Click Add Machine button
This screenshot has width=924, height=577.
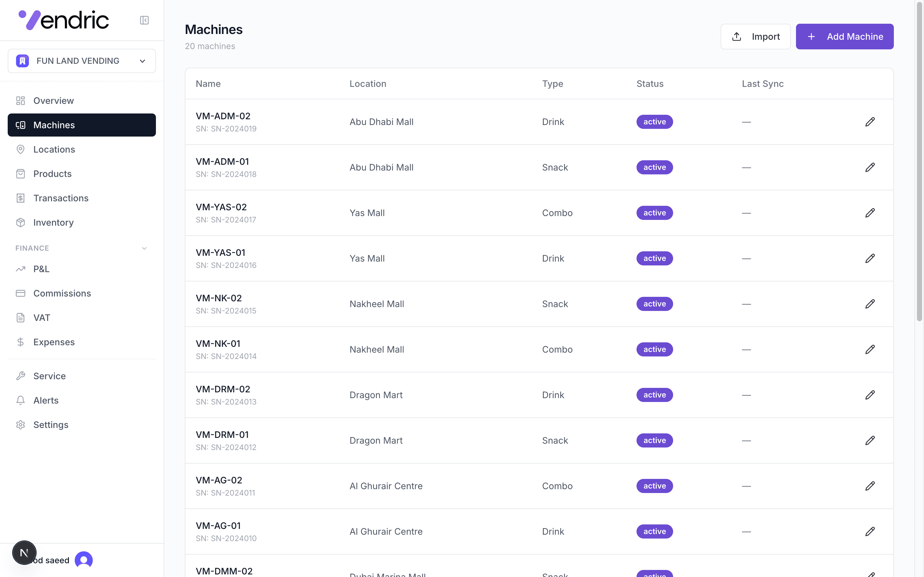tap(844, 37)
